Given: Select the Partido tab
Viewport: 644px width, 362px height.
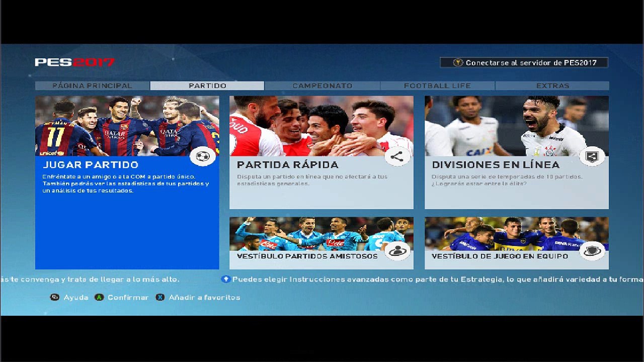Looking at the screenshot, I should pyautogui.click(x=207, y=86).
